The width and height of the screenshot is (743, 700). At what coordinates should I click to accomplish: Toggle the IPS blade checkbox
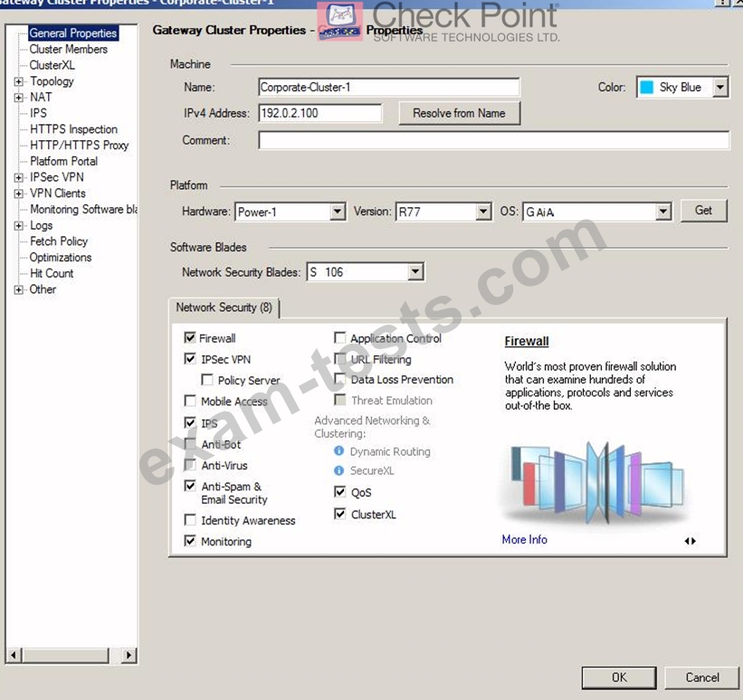tap(190, 422)
